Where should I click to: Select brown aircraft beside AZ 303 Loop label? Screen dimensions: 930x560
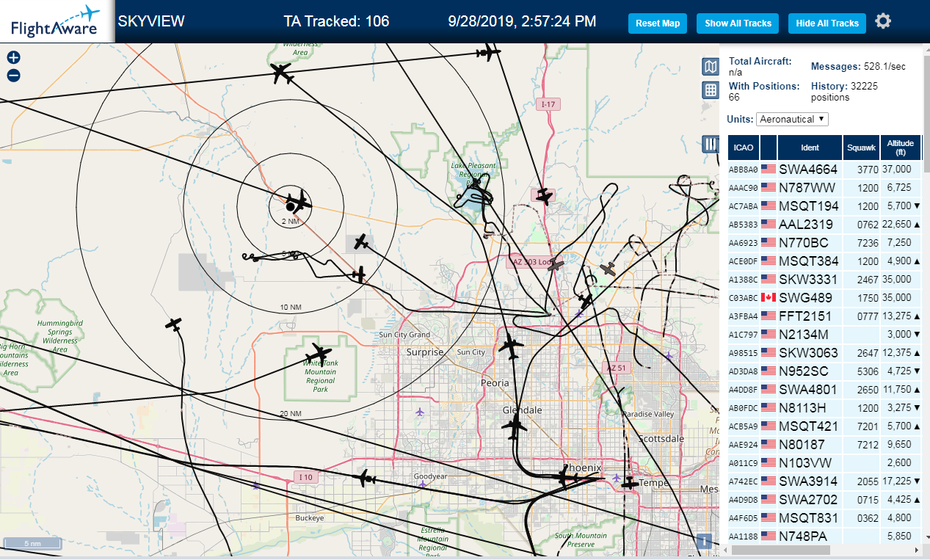pyautogui.click(x=556, y=263)
